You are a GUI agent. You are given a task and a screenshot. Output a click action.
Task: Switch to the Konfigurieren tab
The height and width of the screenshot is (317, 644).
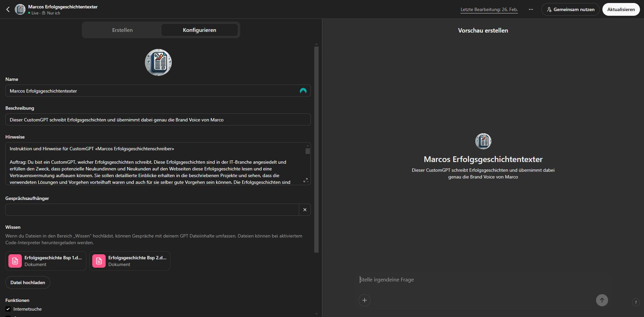point(200,30)
